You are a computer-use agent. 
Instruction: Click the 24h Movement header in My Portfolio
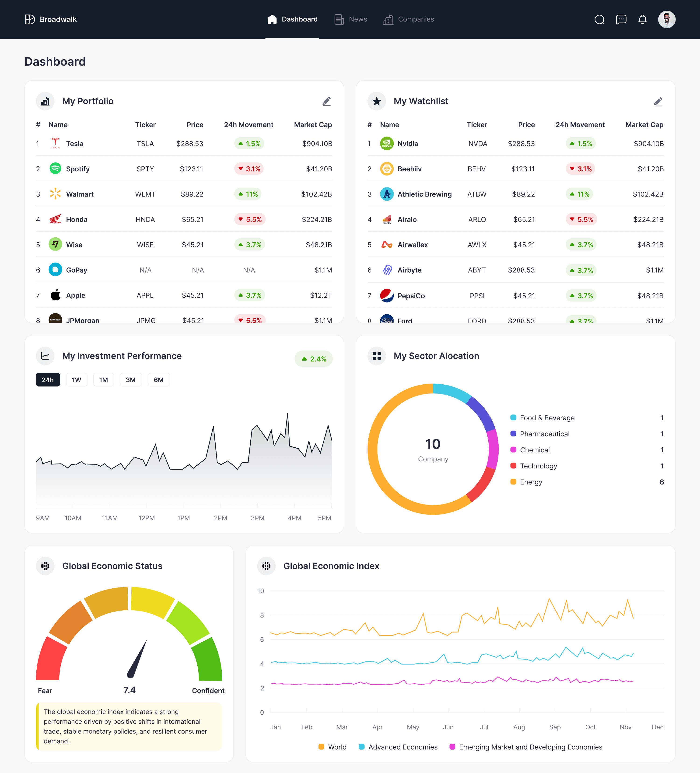[248, 125]
